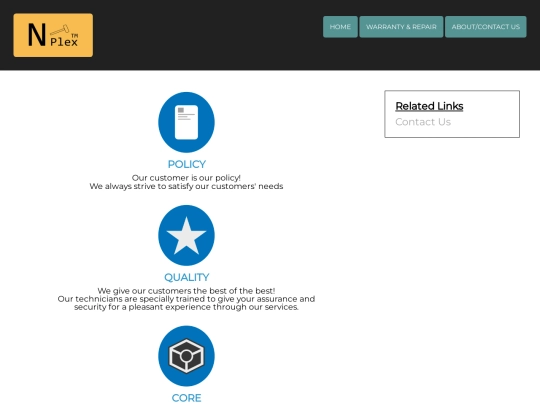
Task: Click the Quality star icon
Action: click(186, 236)
